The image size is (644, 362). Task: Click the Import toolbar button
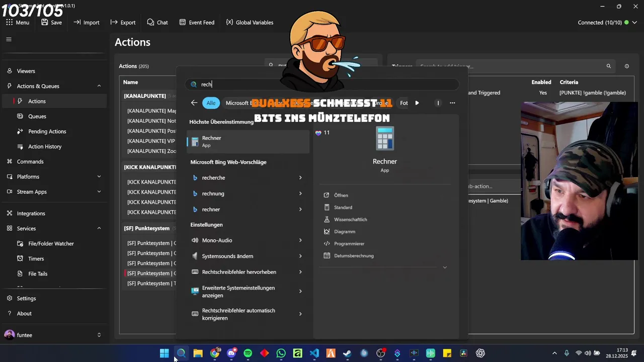click(86, 22)
